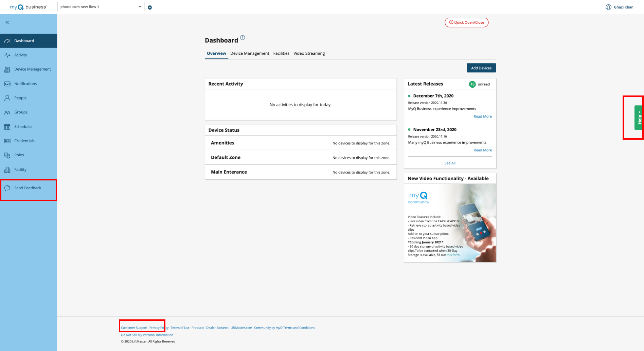The width and height of the screenshot is (644, 351).
Task: Open the Customer Support link
Action: (x=134, y=328)
